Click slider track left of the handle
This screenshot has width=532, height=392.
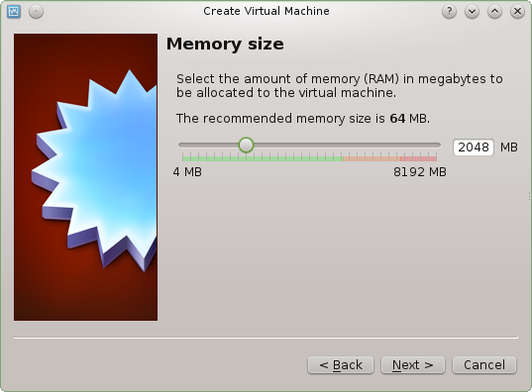pyautogui.click(x=208, y=146)
